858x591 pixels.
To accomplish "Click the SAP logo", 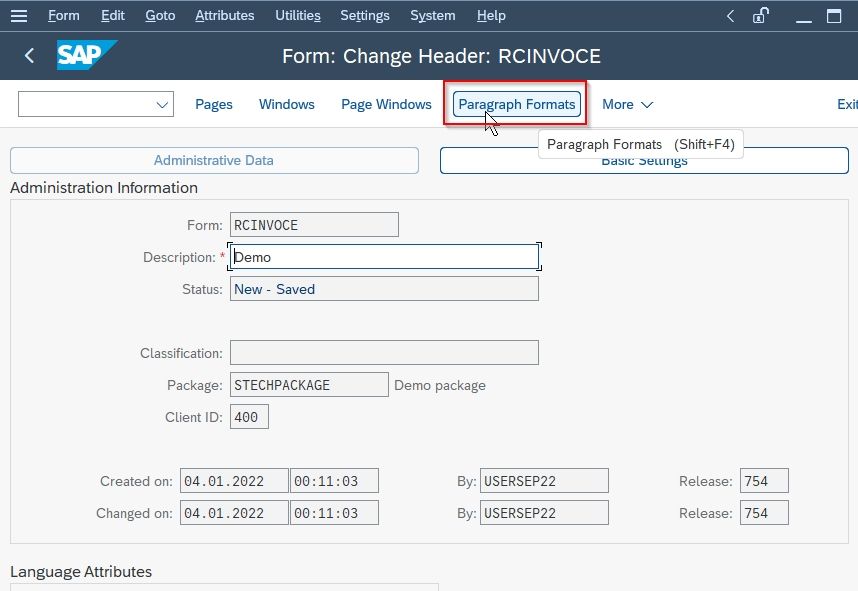I will (x=86, y=55).
